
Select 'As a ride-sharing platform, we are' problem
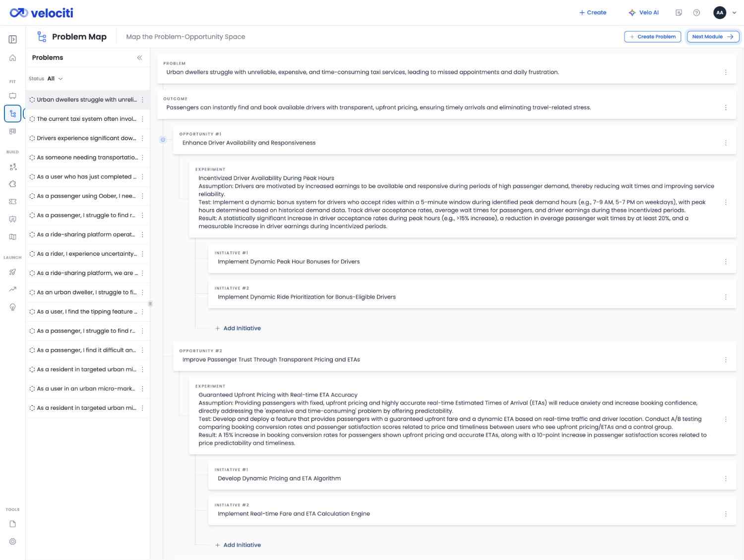pyautogui.click(x=87, y=273)
